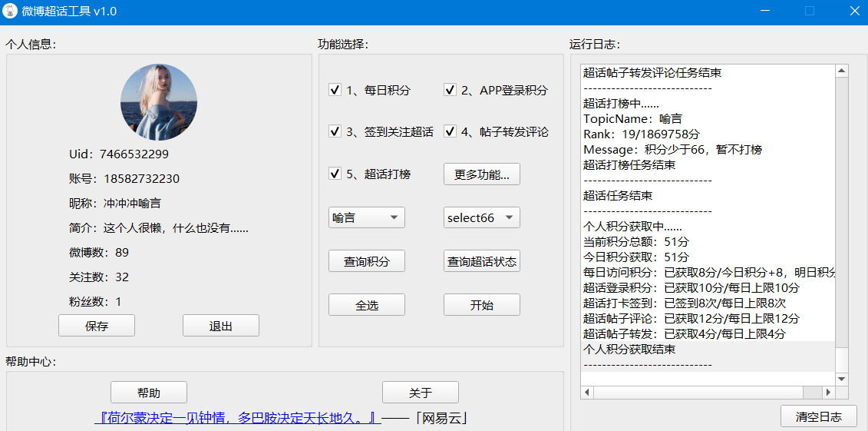Viewport: 868px width, 431px height.
Task: Click the log scroll right arrow
Action: coord(829,393)
